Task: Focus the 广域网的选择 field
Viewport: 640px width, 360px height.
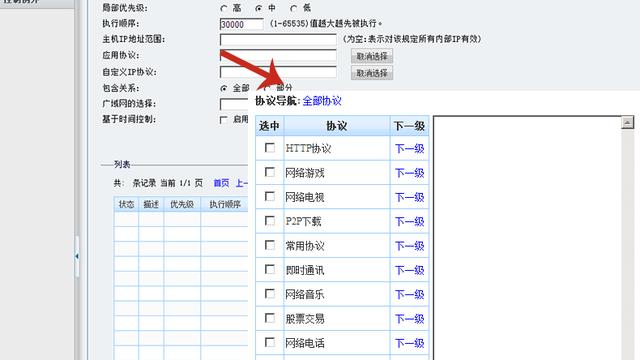Action: [234, 104]
